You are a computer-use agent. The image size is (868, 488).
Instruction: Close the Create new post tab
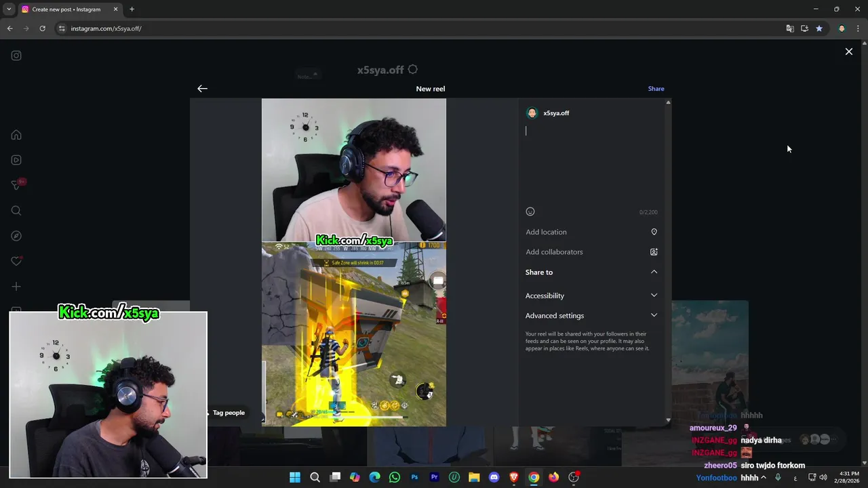point(115,9)
